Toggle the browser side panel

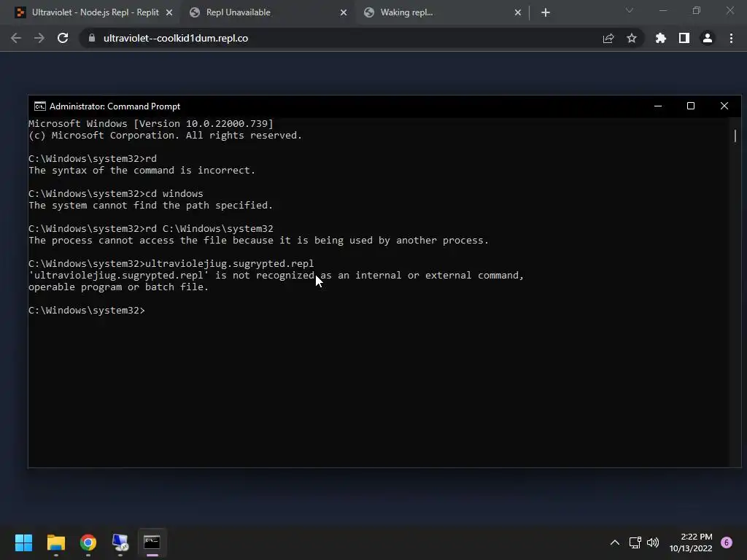[x=684, y=38]
